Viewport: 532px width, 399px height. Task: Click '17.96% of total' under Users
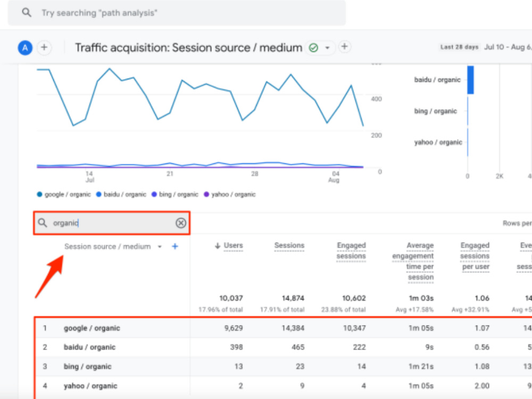tap(221, 310)
